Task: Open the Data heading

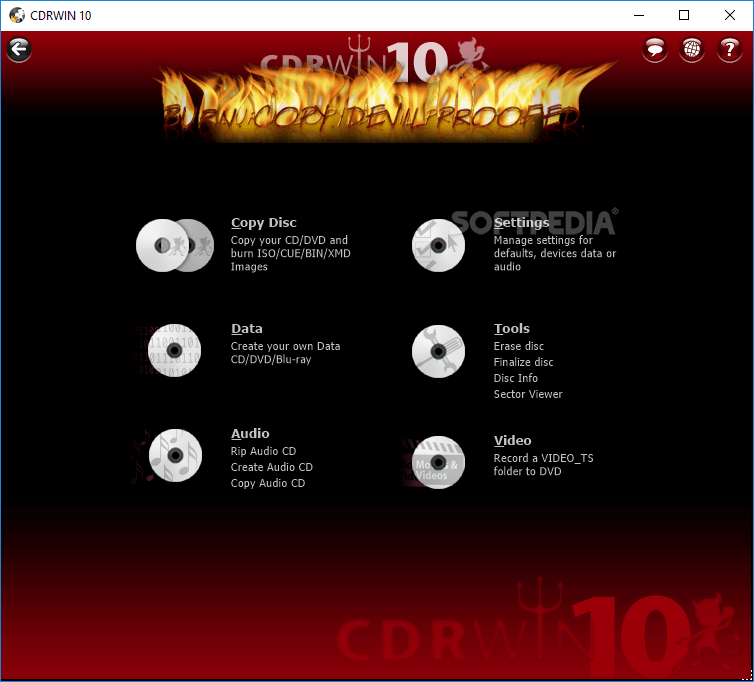Action: click(247, 328)
